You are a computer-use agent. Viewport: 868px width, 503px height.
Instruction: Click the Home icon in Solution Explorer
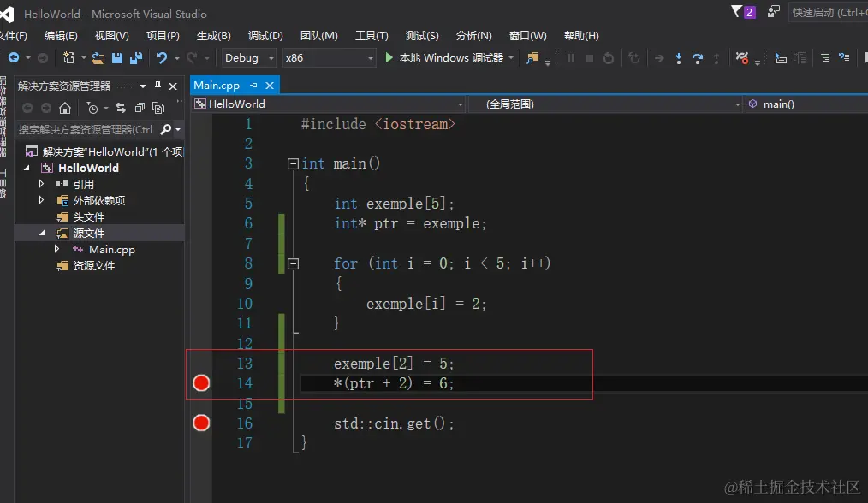coord(65,108)
